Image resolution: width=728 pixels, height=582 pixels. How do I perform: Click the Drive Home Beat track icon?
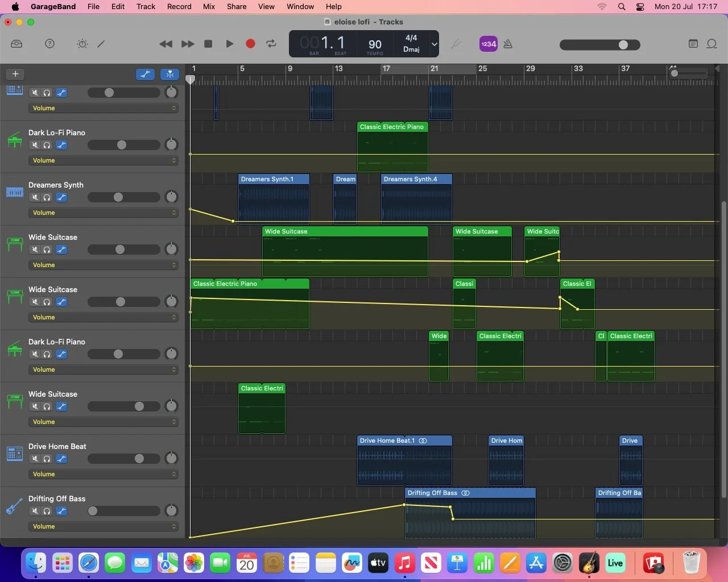15,454
